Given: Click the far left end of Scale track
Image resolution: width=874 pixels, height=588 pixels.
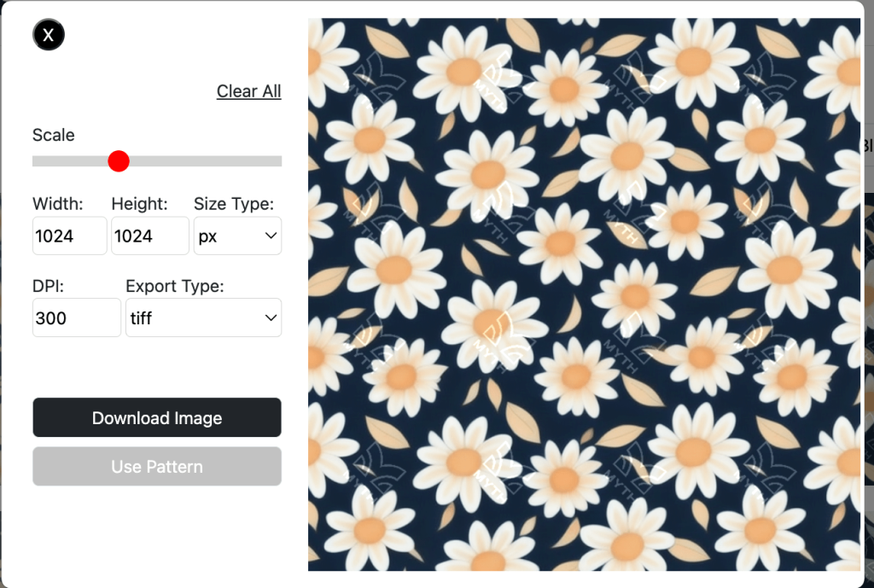Looking at the screenshot, I should 35,161.
